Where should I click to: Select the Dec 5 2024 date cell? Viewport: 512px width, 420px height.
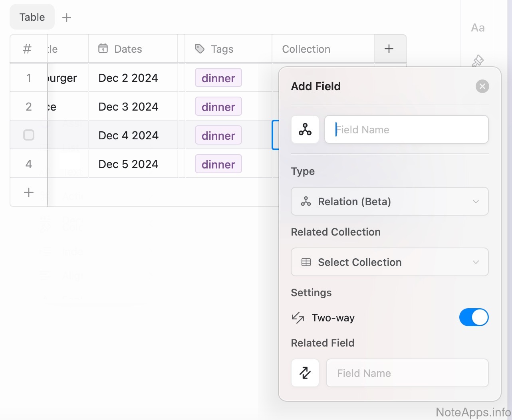pyautogui.click(x=128, y=164)
